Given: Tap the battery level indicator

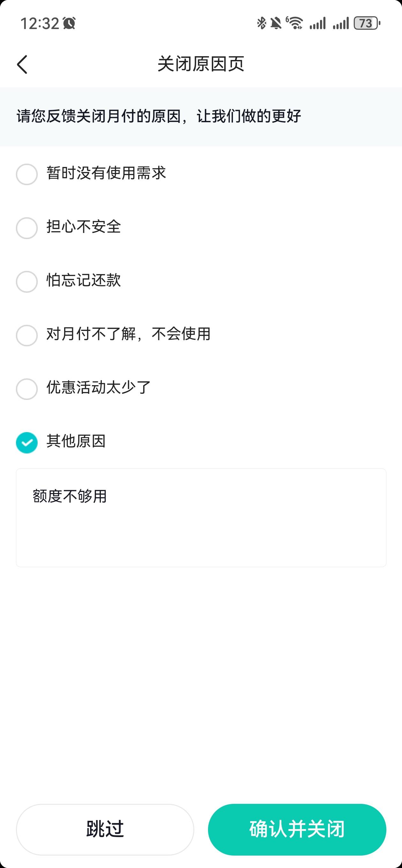Looking at the screenshot, I should 367,23.
